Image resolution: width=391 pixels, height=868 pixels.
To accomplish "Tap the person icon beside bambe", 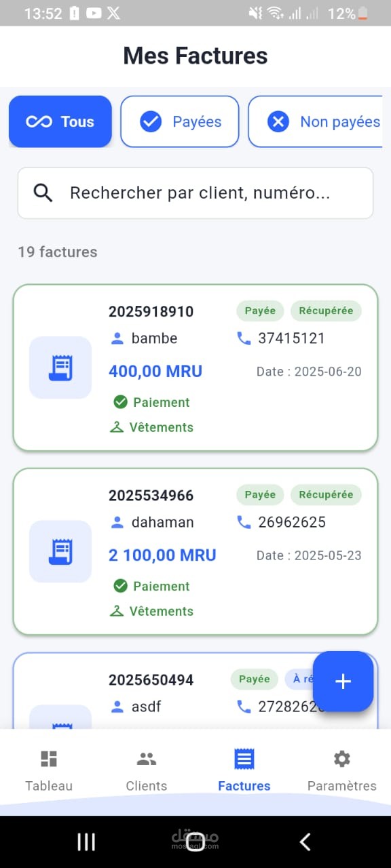I will pos(117,338).
